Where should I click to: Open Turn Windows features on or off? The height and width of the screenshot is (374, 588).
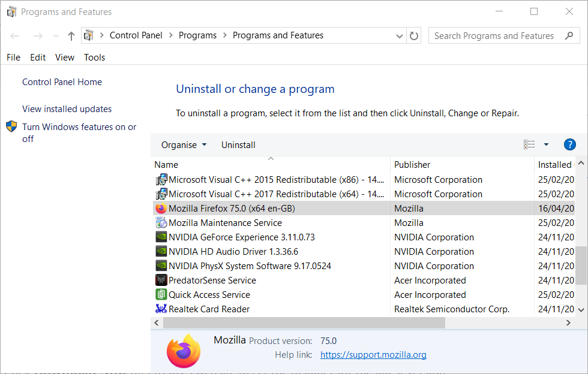[79, 132]
